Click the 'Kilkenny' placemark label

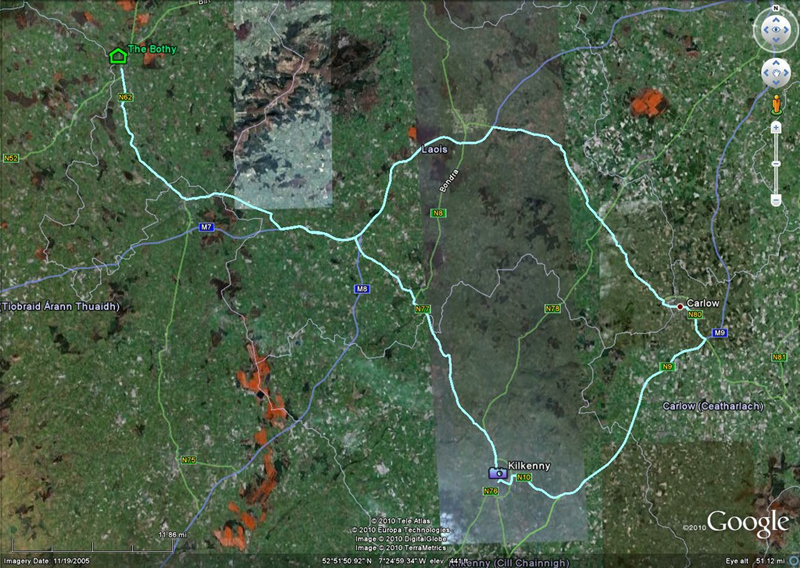[x=529, y=465]
